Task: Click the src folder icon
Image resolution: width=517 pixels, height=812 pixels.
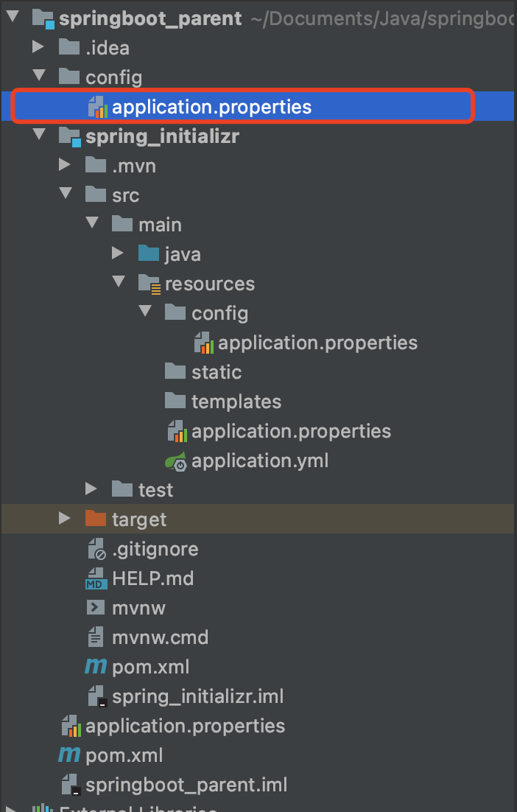Action: (x=96, y=195)
